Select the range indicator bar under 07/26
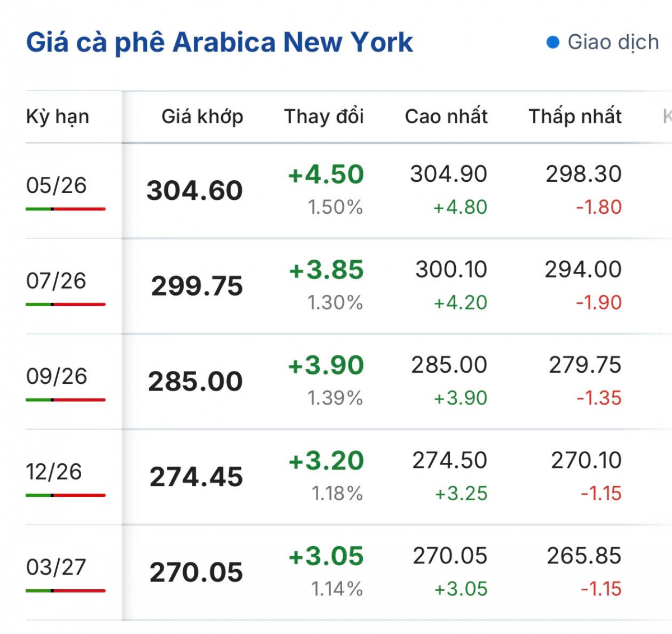The width and height of the screenshot is (672, 634). 64,304
